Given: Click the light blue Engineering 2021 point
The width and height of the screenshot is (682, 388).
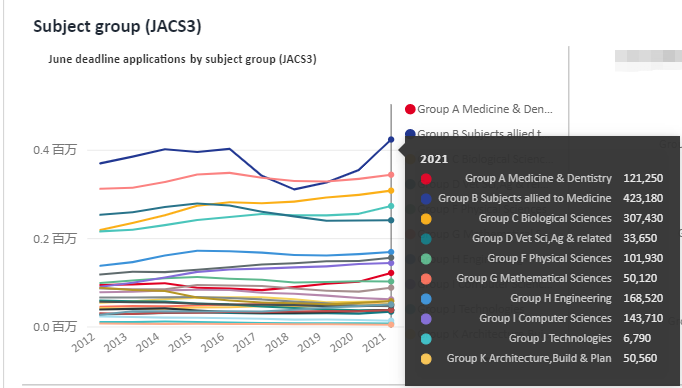Looking at the screenshot, I should click(391, 252).
